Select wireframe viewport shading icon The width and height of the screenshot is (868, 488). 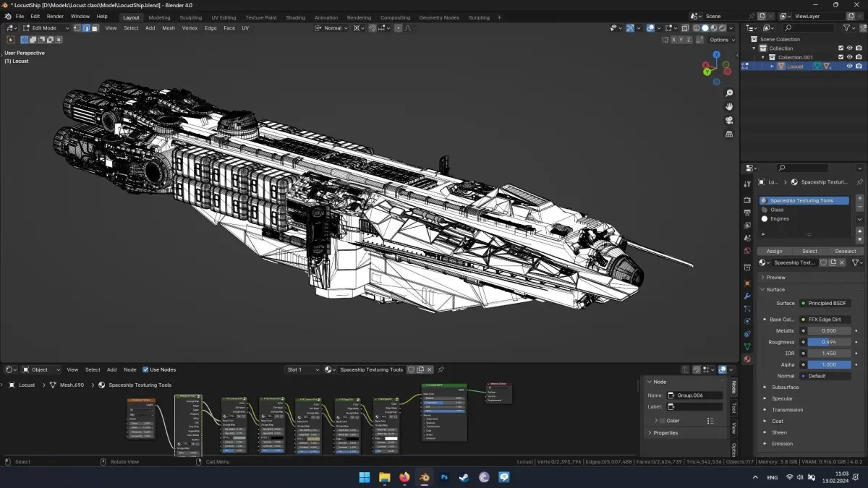pos(697,28)
